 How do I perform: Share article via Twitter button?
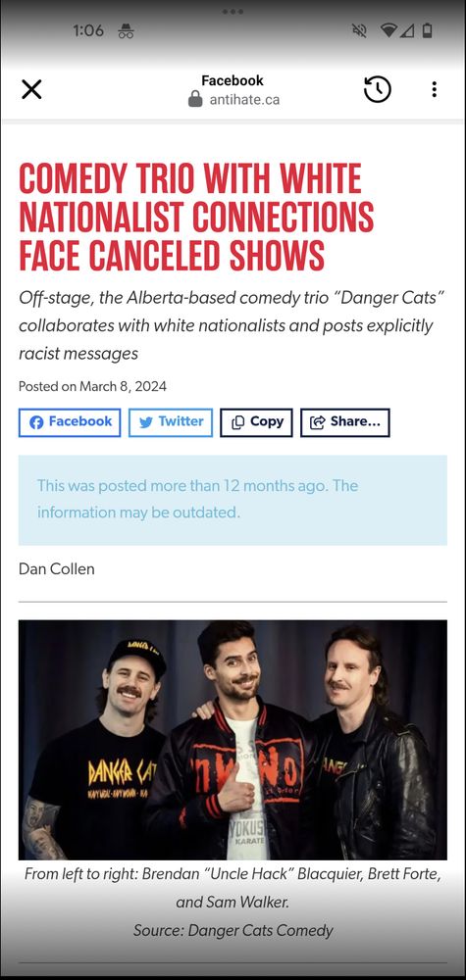(x=171, y=422)
